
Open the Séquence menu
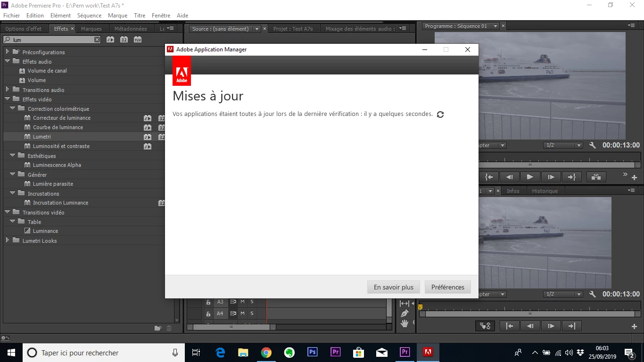coord(89,16)
